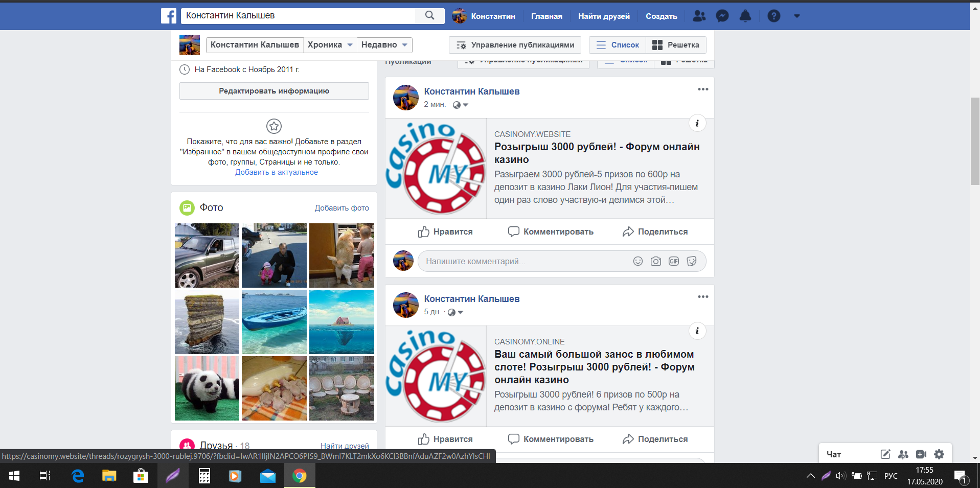Like the first casino post
980x488 pixels.
pos(445,232)
